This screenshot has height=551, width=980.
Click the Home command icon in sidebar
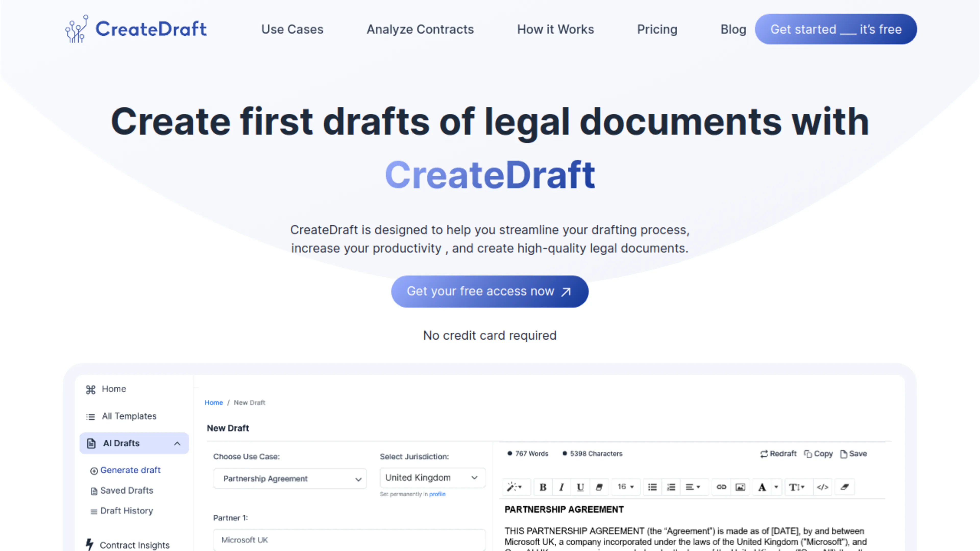point(91,389)
